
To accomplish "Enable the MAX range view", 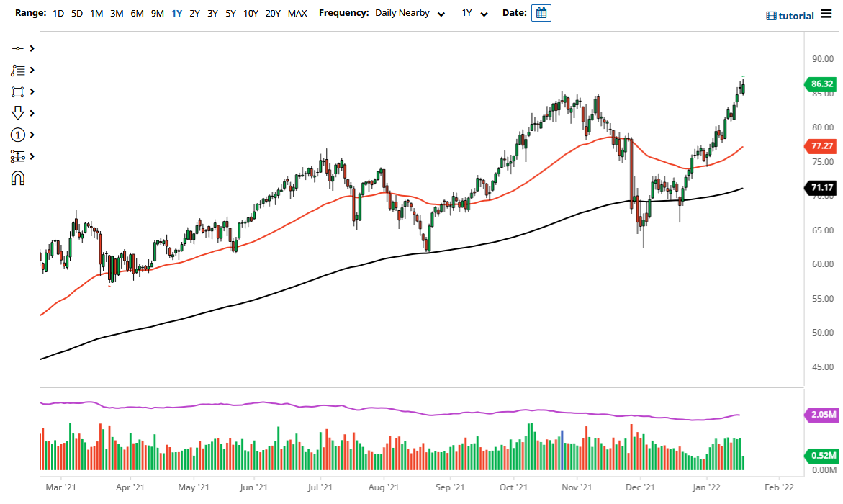I will click(x=297, y=13).
